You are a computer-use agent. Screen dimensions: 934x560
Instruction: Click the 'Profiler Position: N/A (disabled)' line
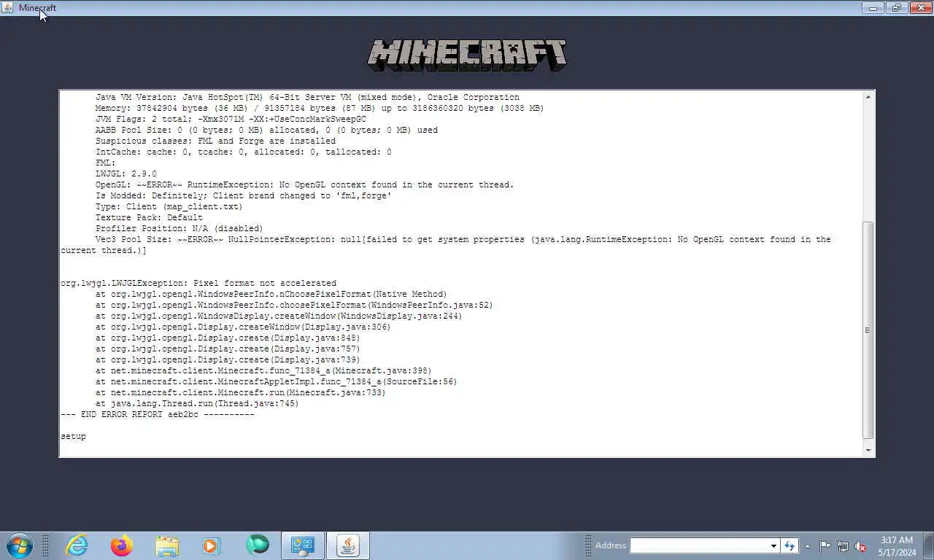pos(179,228)
